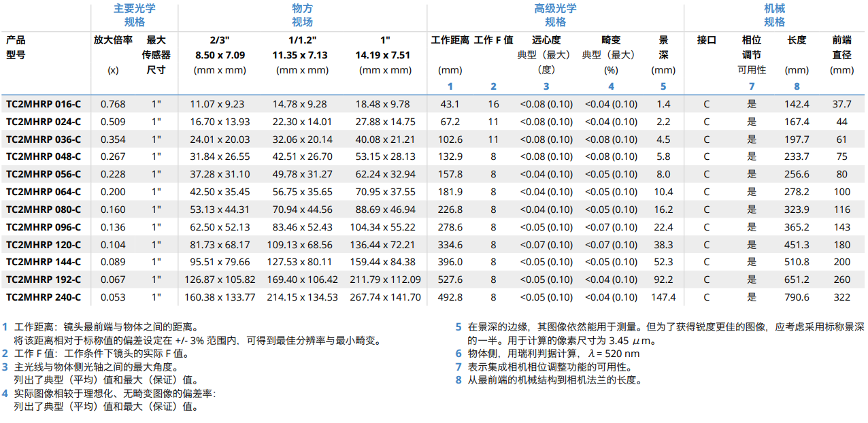Select the 147.4 depth of field cell
868x423 pixels.
click(663, 297)
